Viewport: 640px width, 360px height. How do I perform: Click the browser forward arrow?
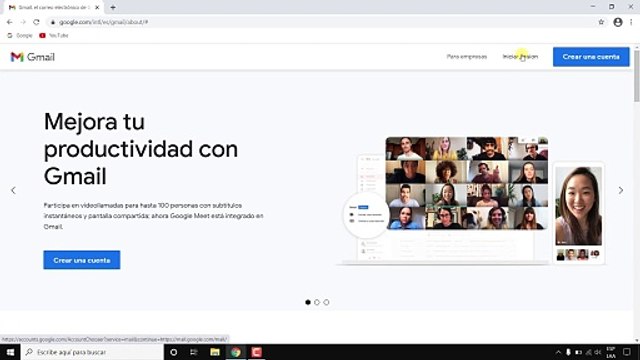tap(23, 22)
